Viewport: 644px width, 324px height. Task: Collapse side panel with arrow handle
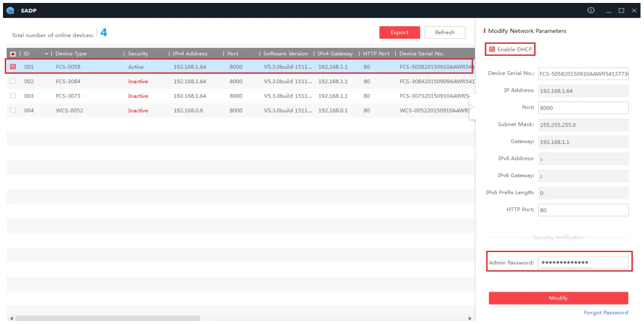472,107
